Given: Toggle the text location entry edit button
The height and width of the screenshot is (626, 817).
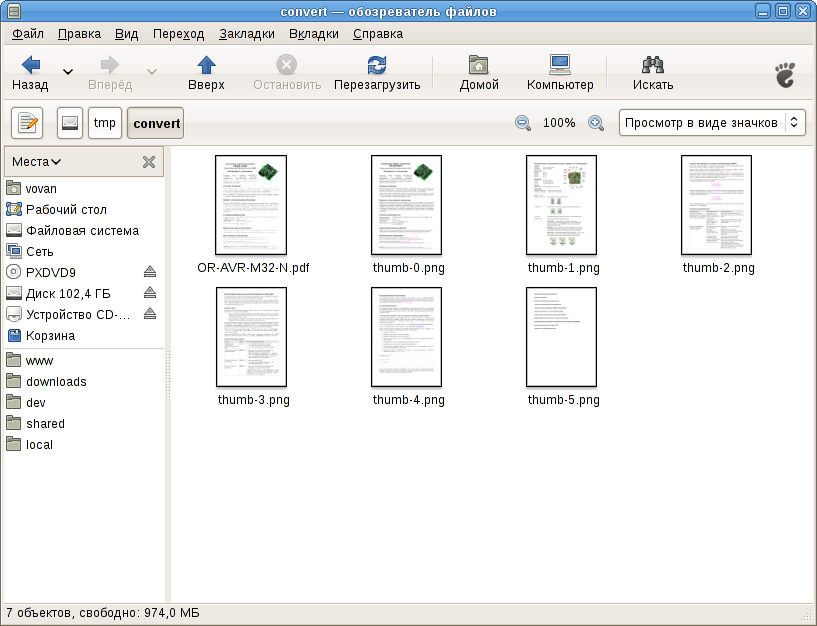Looking at the screenshot, I should pos(27,123).
